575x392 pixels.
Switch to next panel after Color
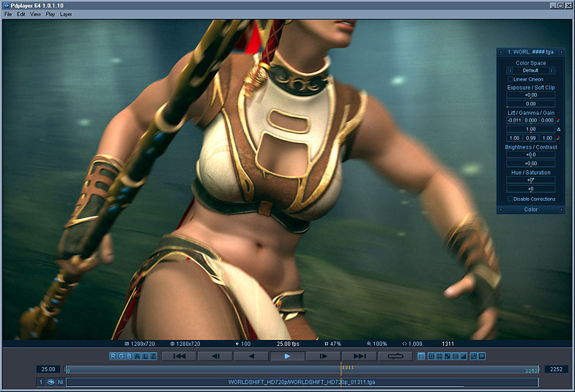click(561, 210)
